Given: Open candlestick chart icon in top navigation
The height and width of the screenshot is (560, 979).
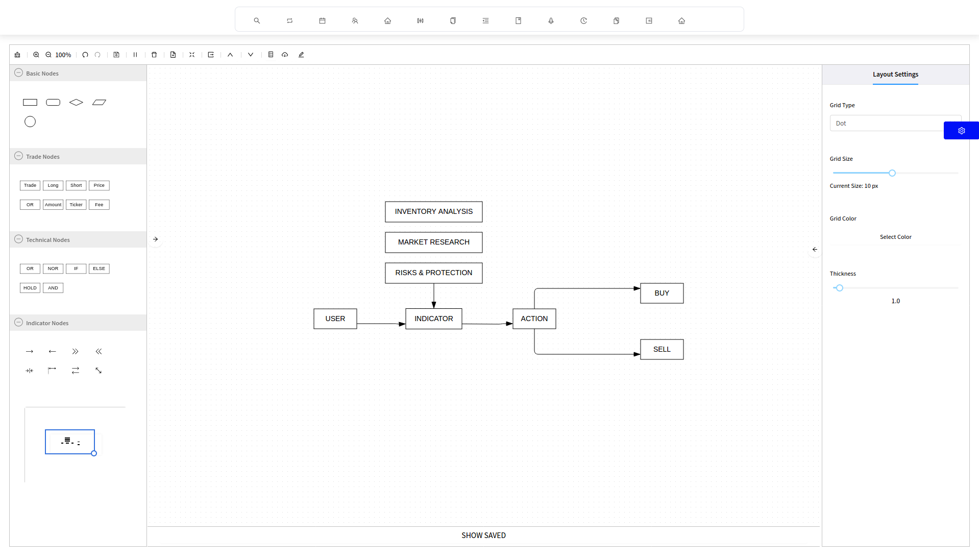Looking at the screenshot, I should pyautogui.click(x=420, y=21).
